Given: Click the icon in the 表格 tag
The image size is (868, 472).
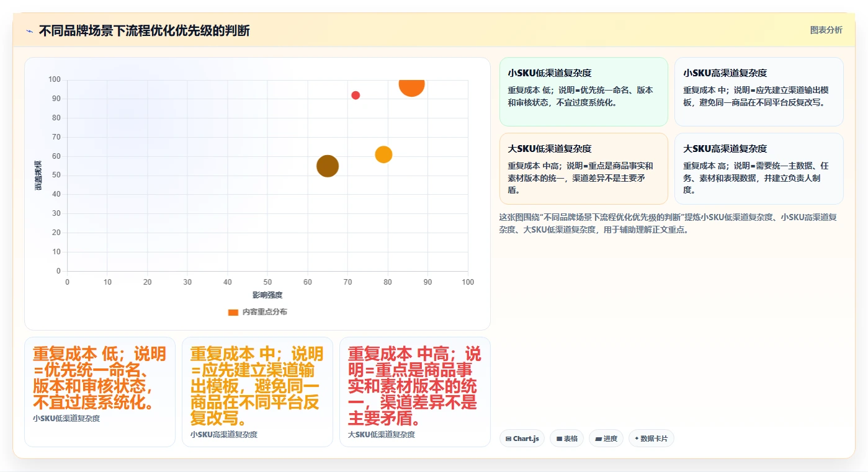Looking at the screenshot, I should click(x=559, y=439).
